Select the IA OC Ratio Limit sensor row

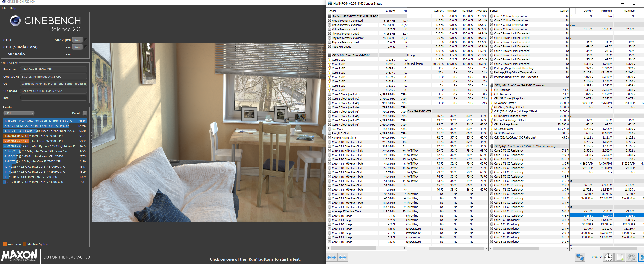[x=529, y=133]
